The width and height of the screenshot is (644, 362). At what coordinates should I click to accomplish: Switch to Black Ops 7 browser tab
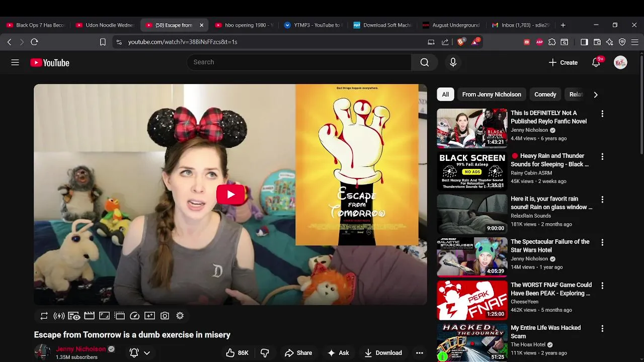click(36, 25)
